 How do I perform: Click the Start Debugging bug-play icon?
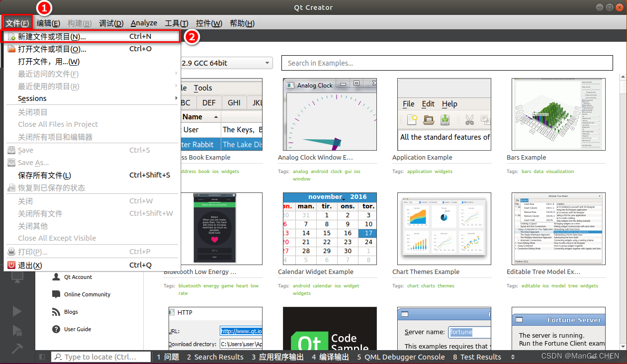pos(17,330)
